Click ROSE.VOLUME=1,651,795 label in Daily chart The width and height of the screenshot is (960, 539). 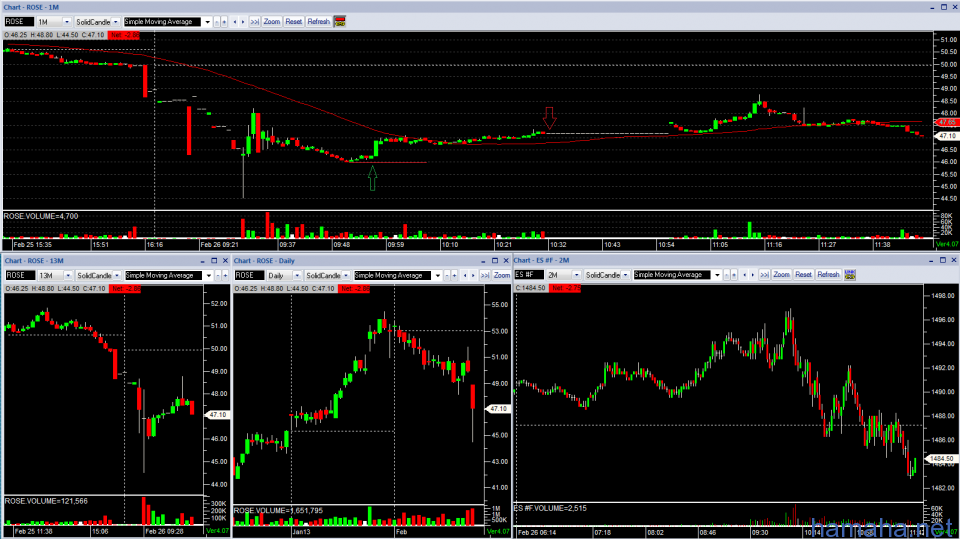point(279,511)
